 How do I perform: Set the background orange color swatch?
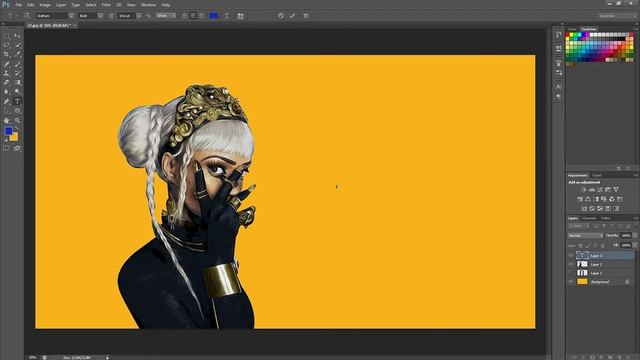(15, 138)
